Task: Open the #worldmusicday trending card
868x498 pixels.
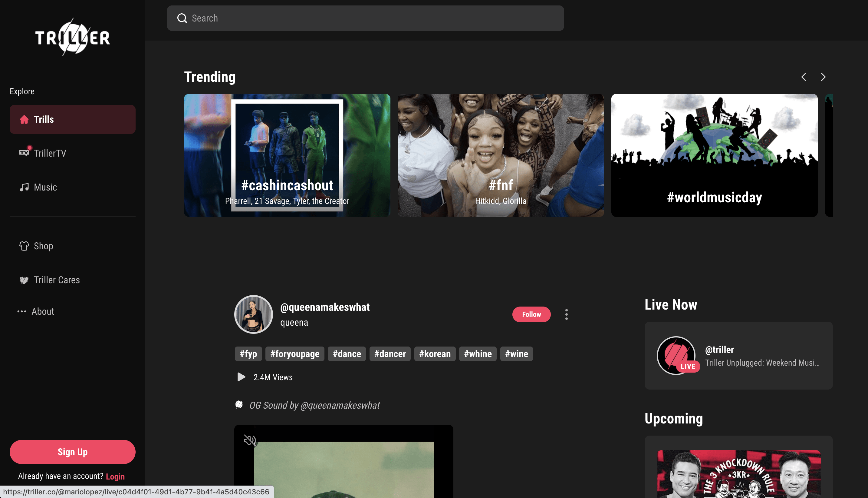Action: [x=714, y=155]
